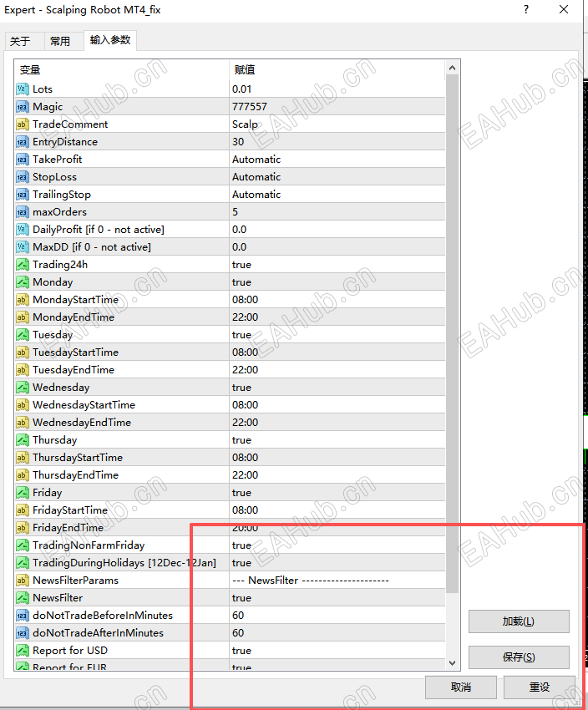Click the Friday boolean icon
588x710 pixels.
point(23,493)
